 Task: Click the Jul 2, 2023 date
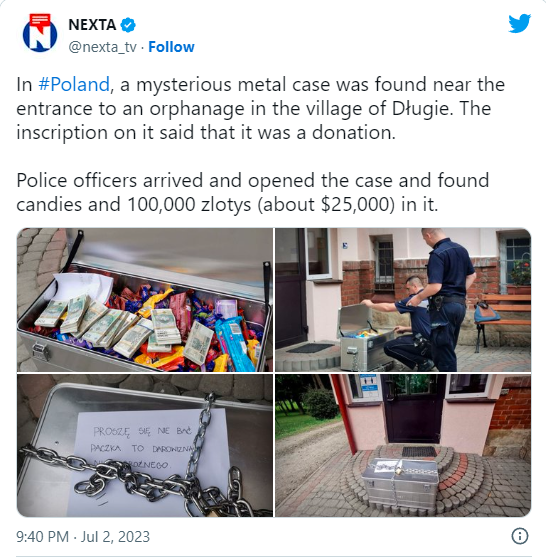coord(115,536)
